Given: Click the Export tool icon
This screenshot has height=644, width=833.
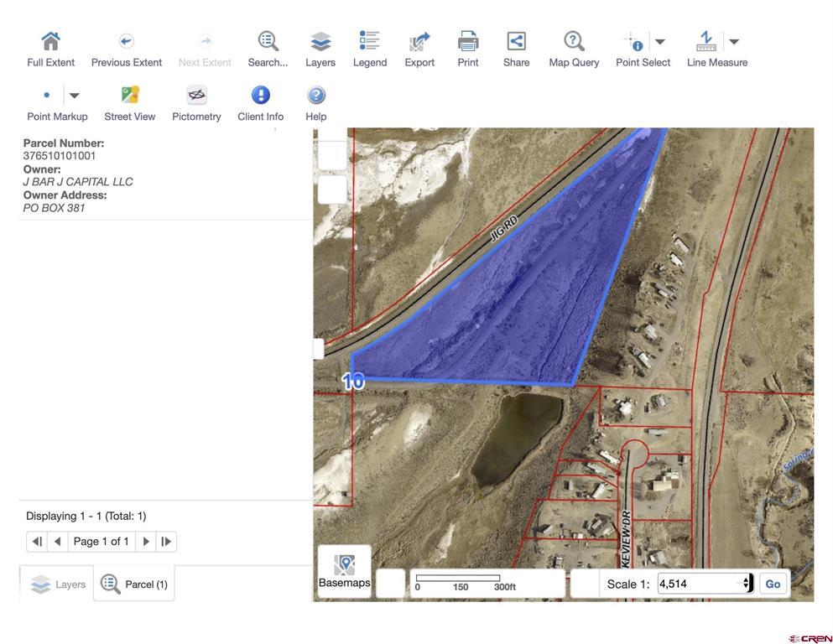Looking at the screenshot, I should 419,41.
